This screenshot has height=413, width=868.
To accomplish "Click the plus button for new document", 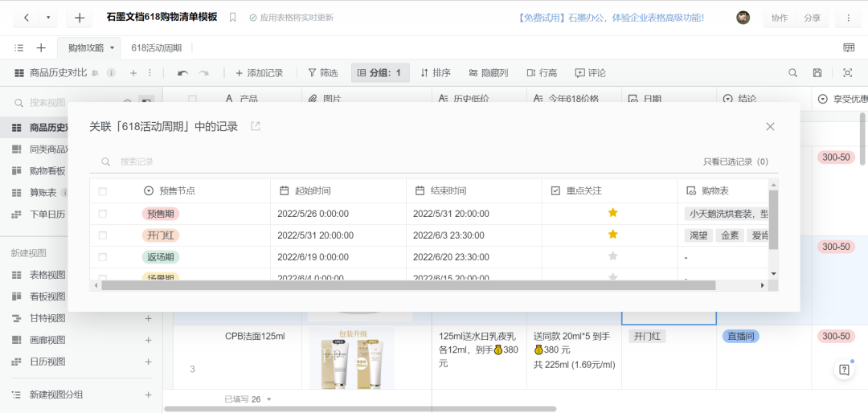I will coord(79,18).
